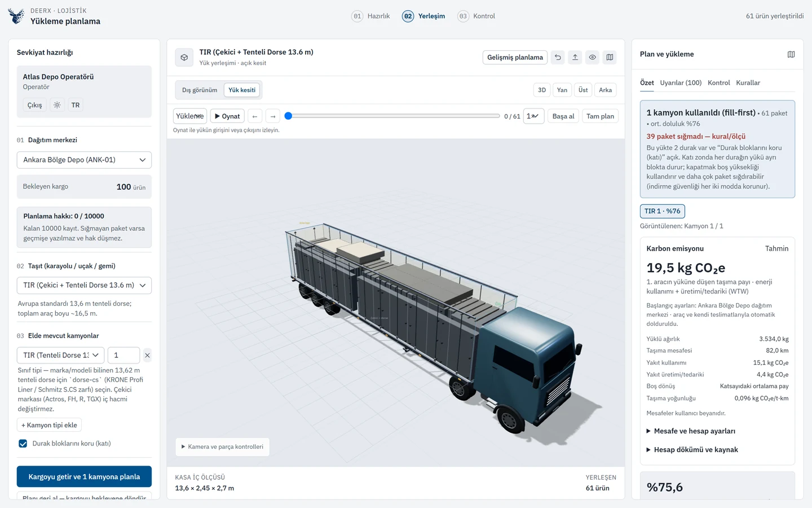
Task: Click the package cube icon beside the TIR title
Action: 184,57
